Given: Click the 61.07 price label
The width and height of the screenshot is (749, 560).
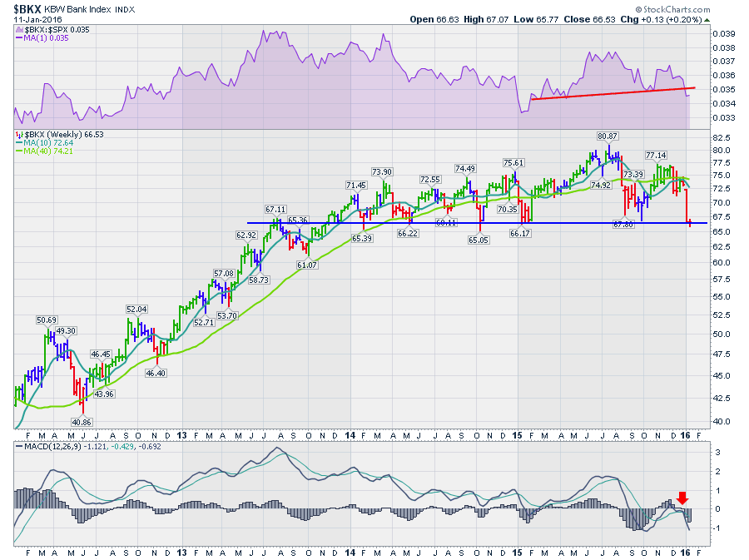Looking at the screenshot, I should [306, 265].
